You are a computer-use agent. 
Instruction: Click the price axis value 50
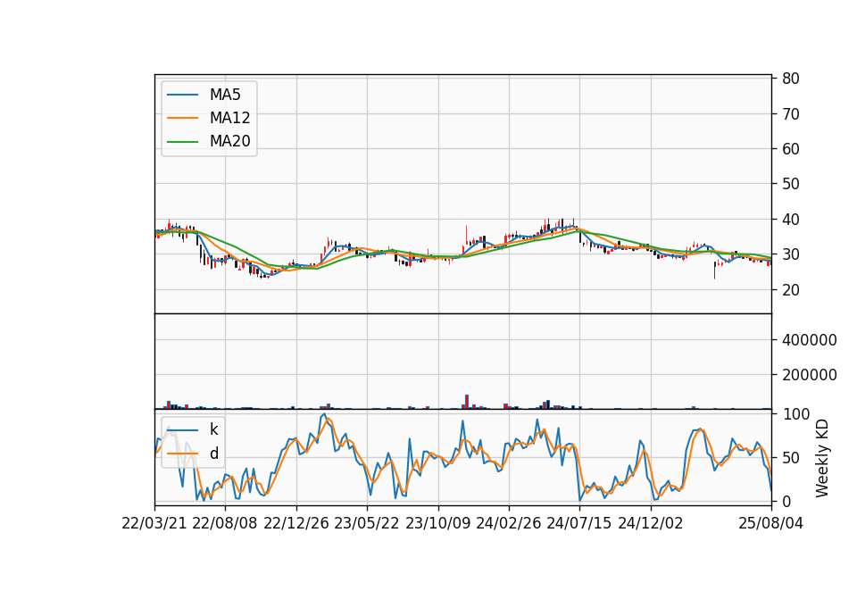(x=791, y=184)
